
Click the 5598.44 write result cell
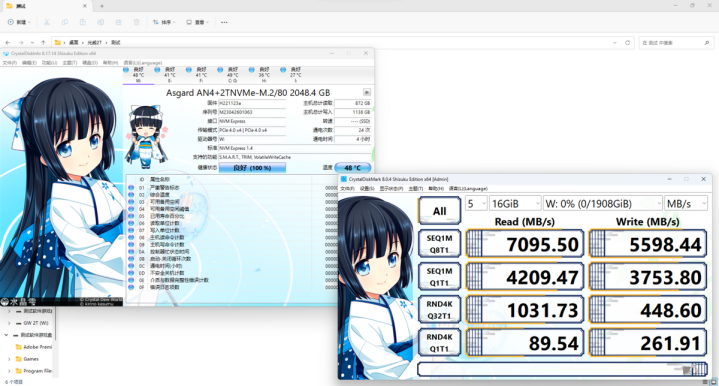coord(648,244)
